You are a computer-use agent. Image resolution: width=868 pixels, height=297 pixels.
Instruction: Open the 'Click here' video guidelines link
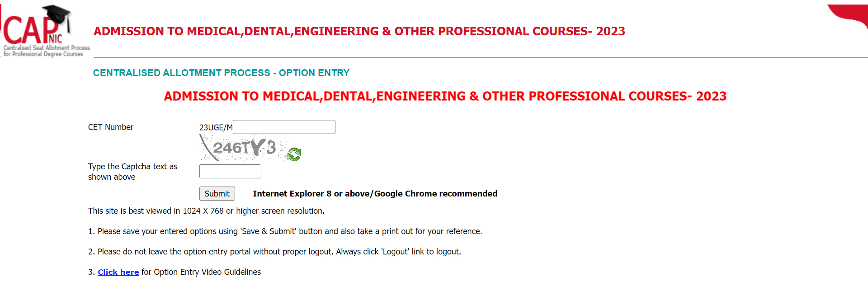point(118,272)
